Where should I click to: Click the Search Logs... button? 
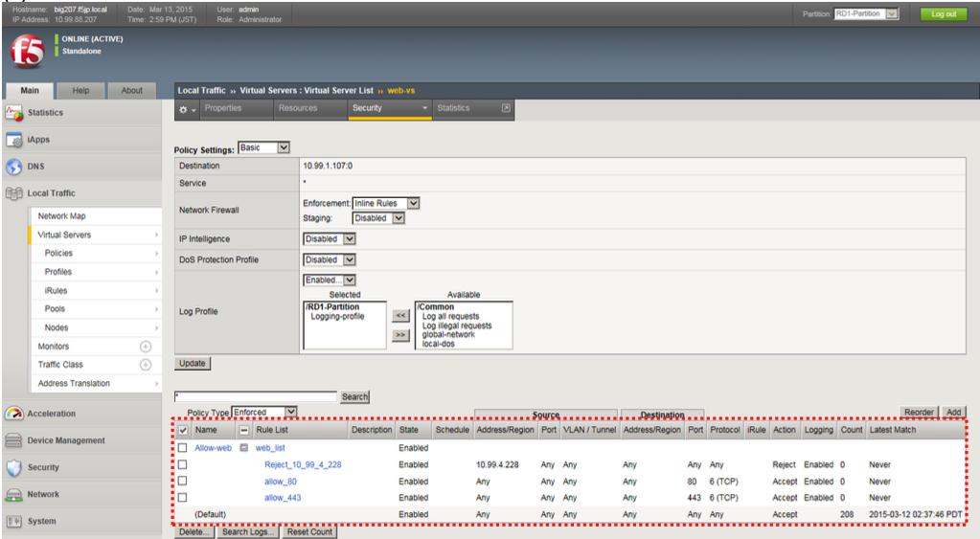pyautogui.click(x=248, y=532)
